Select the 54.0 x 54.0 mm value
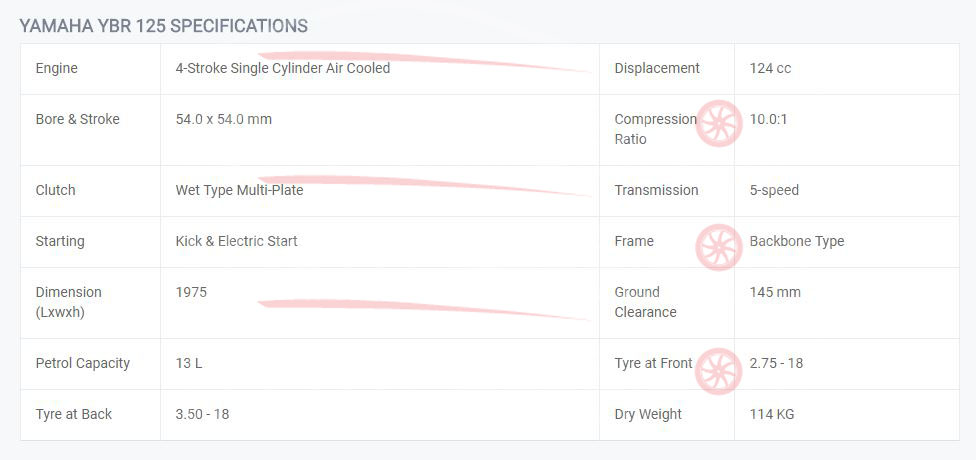 point(223,120)
